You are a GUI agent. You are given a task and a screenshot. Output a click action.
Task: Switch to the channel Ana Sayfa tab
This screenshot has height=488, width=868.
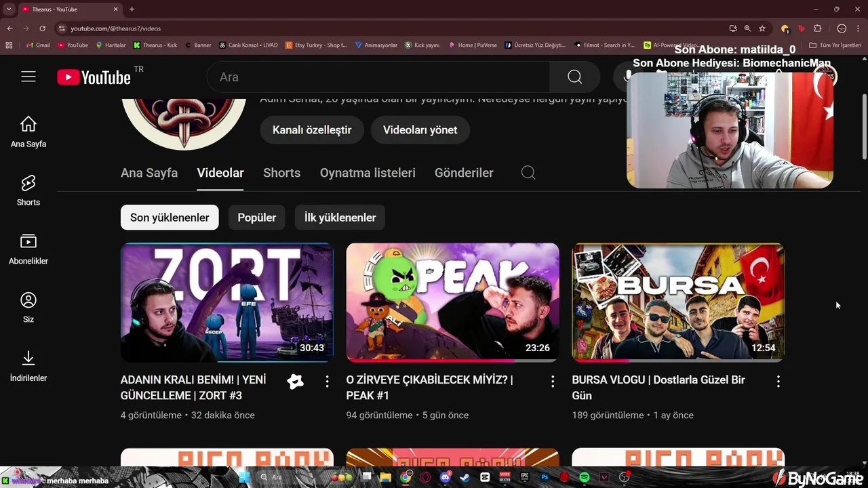click(x=149, y=173)
